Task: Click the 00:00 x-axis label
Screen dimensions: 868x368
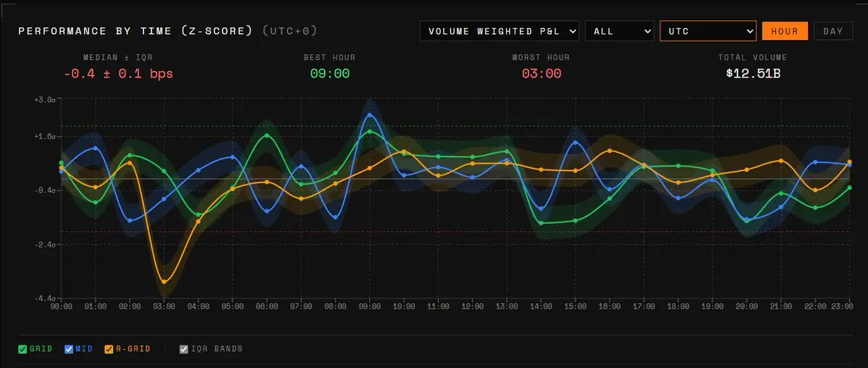Action: [x=62, y=306]
